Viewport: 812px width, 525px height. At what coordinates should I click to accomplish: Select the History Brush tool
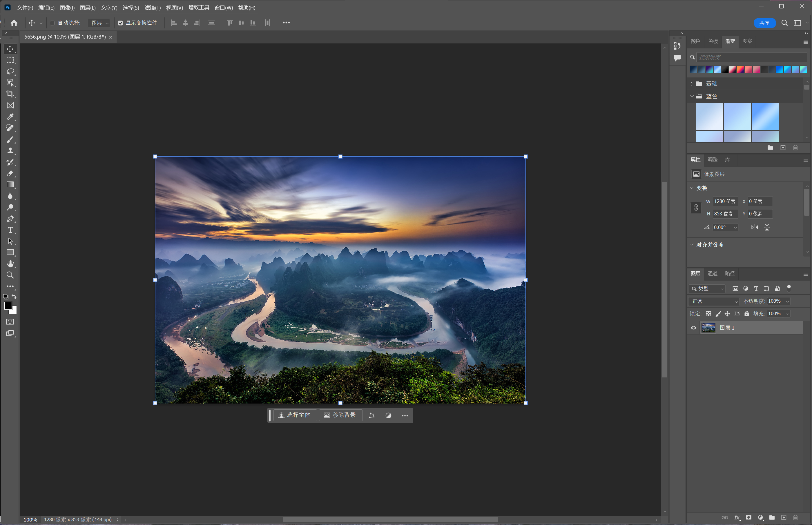pyautogui.click(x=10, y=162)
